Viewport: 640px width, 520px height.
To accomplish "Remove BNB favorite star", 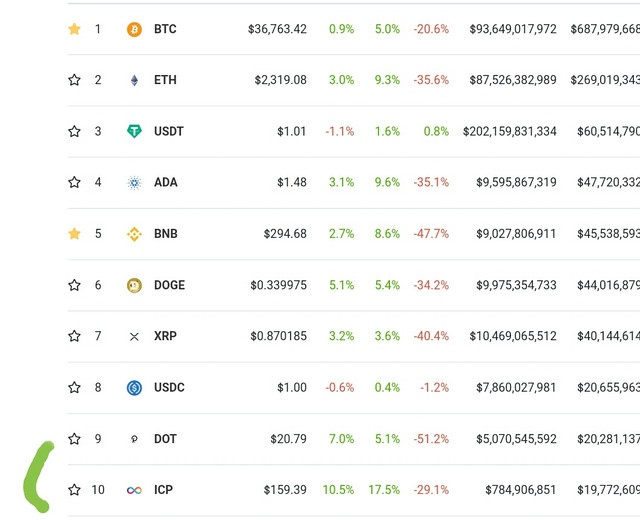I will pos(74,233).
